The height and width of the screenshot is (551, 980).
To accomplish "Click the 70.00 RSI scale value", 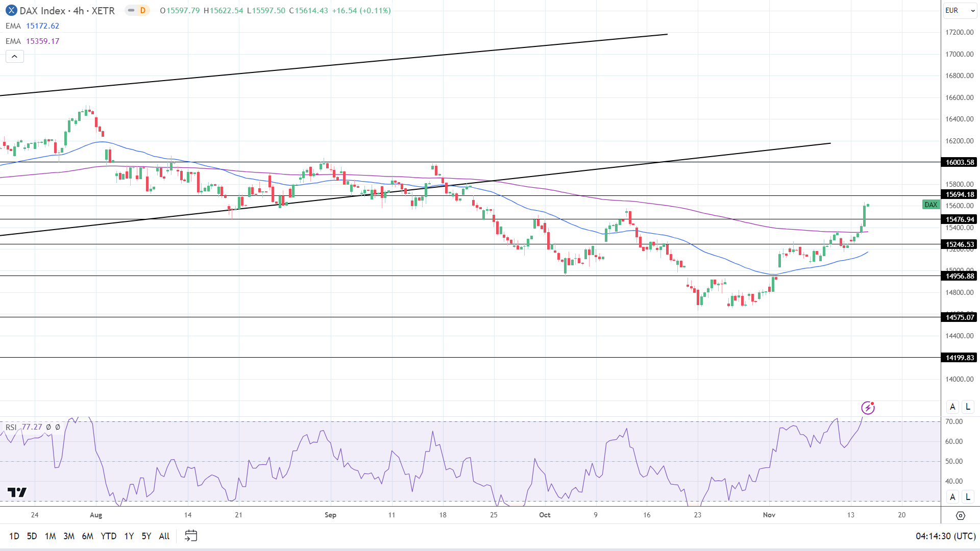I will tap(954, 421).
